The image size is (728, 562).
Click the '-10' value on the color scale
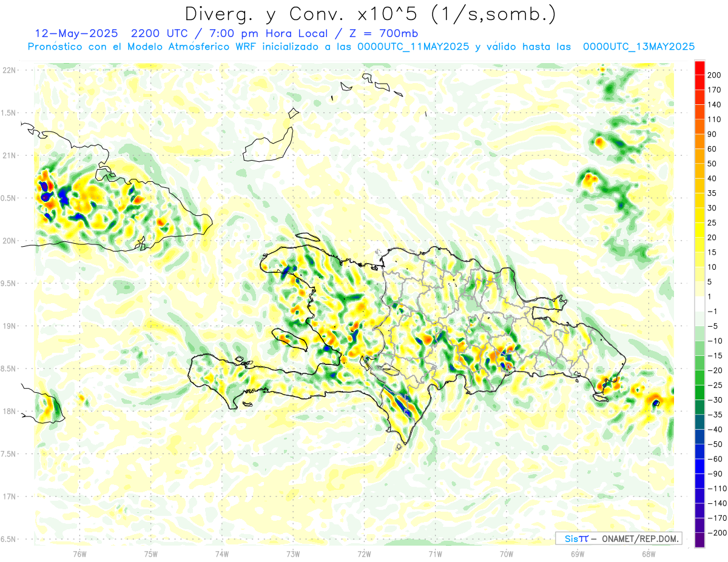pyautogui.click(x=715, y=341)
